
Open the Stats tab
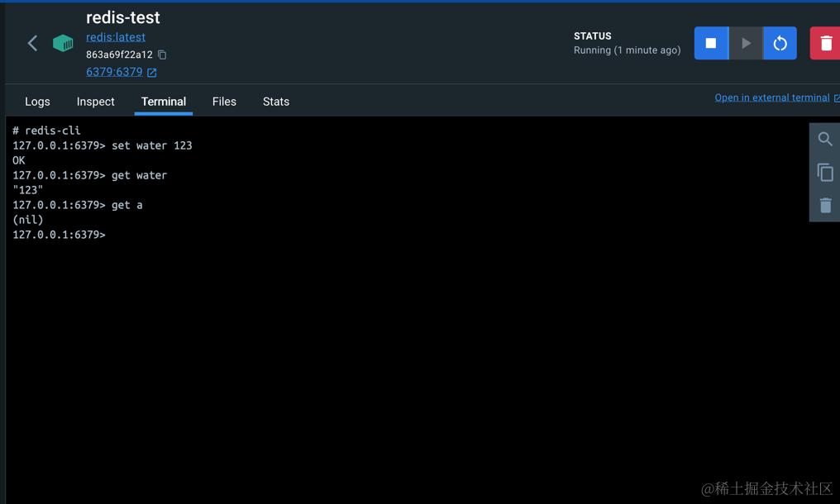tap(276, 102)
